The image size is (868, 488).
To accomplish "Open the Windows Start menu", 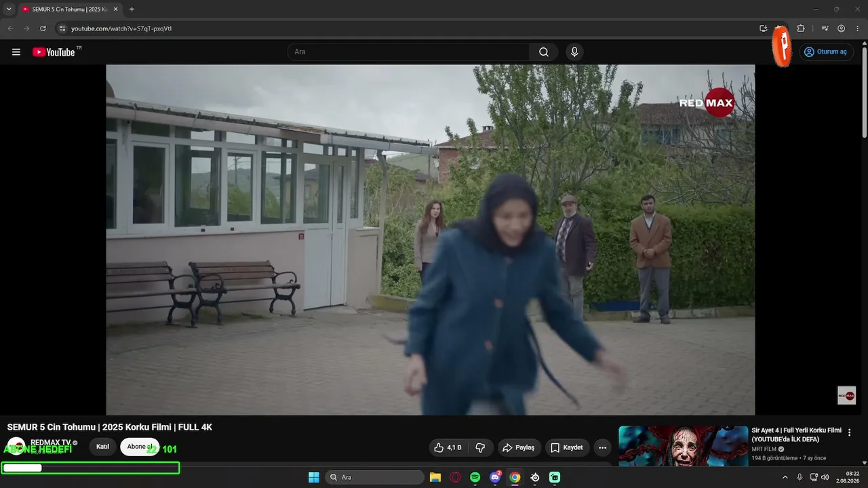I will pyautogui.click(x=314, y=477).
